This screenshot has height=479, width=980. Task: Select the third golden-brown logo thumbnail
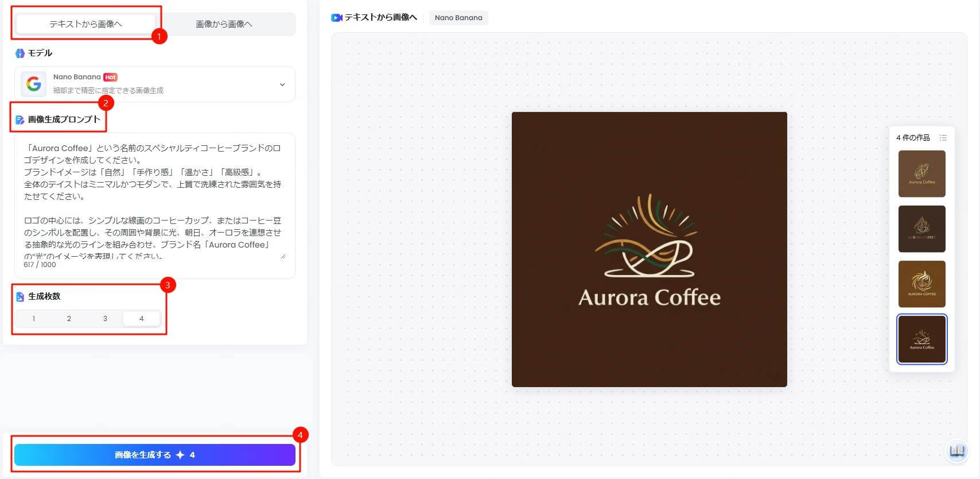click(921, 284)
